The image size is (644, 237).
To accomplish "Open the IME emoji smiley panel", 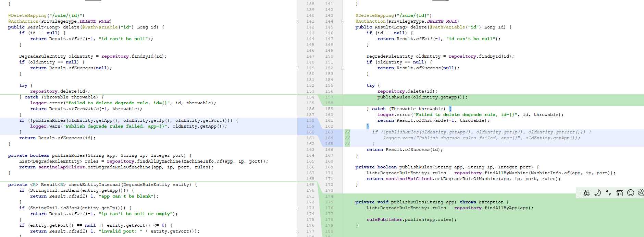I will point(630,193).
